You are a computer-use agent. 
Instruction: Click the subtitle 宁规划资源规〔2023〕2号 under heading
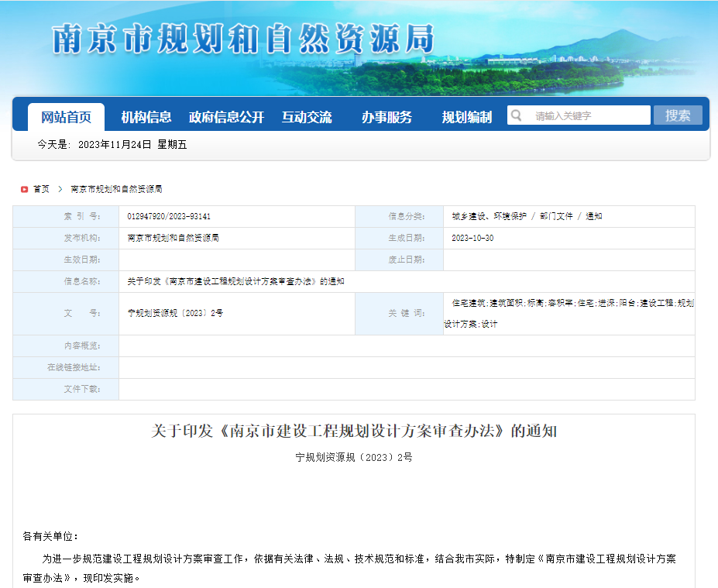click(354, 457)
